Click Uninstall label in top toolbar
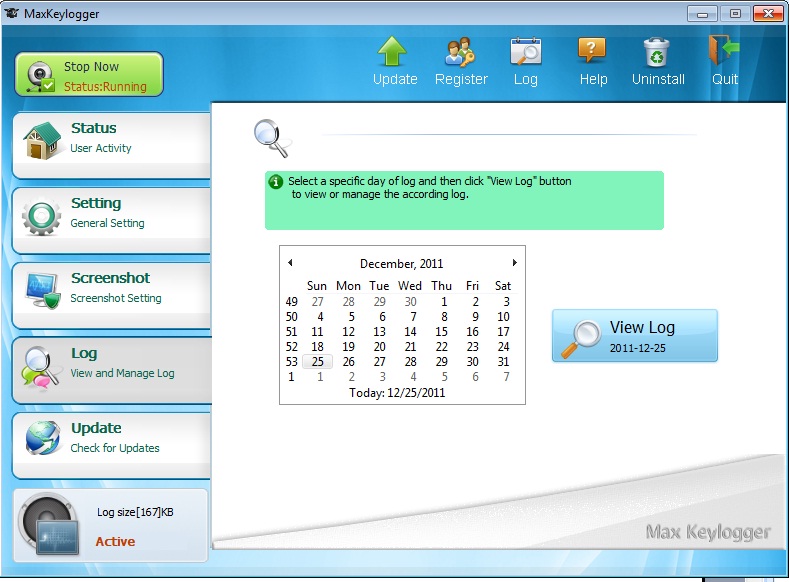This screenshot has width=789, height=582. coord(658,79)
